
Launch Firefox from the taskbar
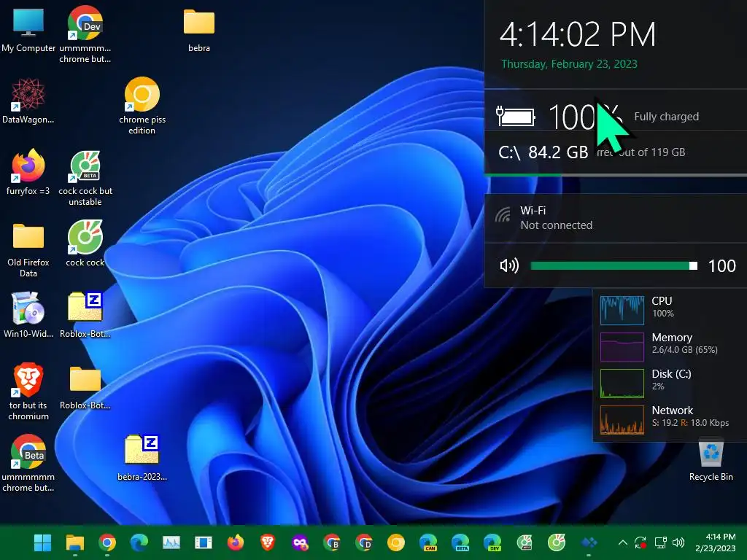click(x=236, y=542)
